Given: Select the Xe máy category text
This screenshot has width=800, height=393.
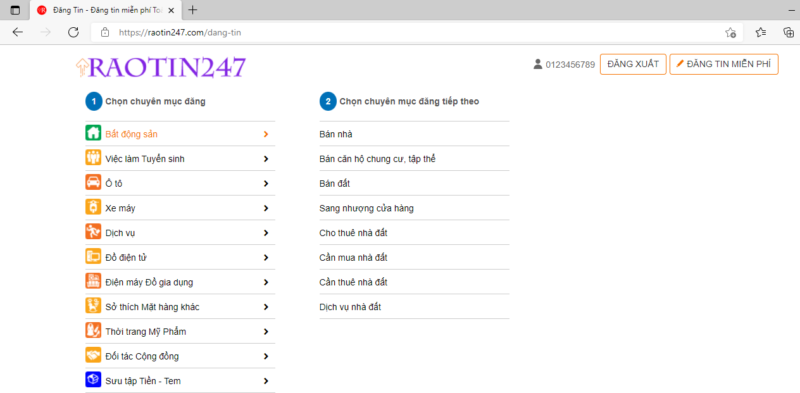Looking at the screenshot, I should [x=120, y=208].
